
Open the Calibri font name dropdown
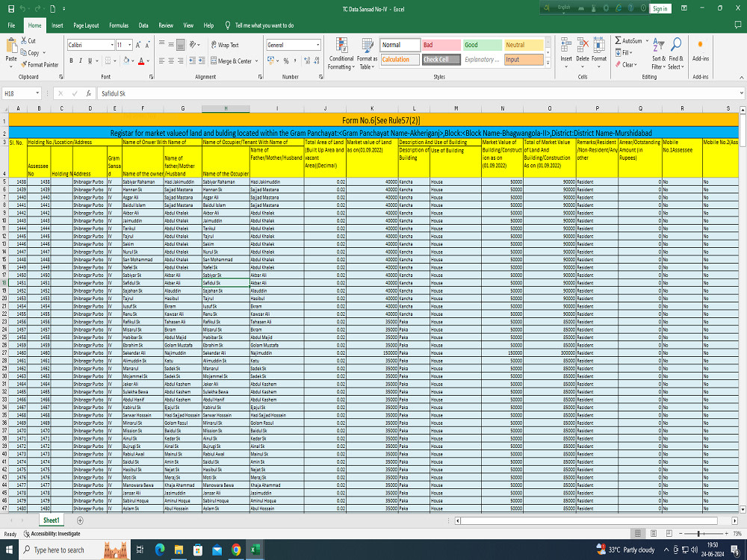[111, 45]
